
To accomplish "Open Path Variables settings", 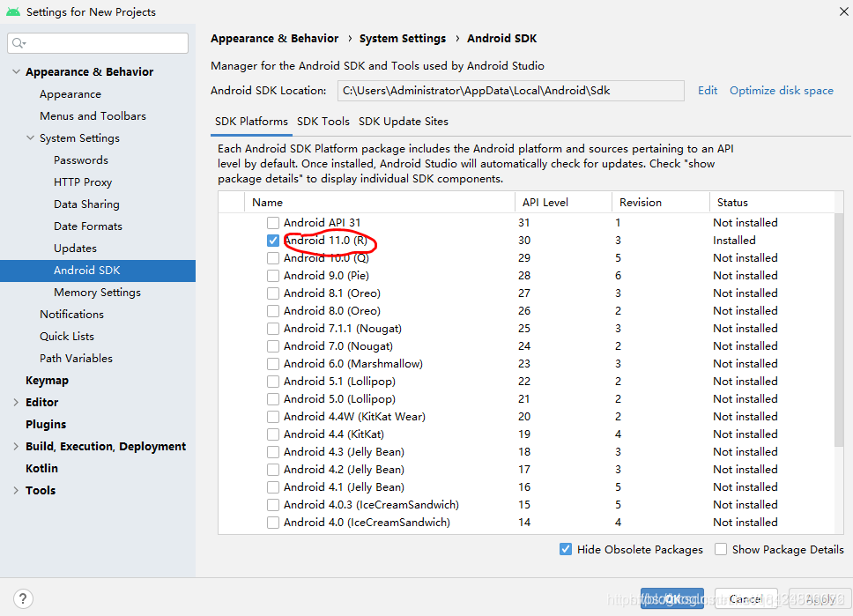I will (x=76, y=358).
